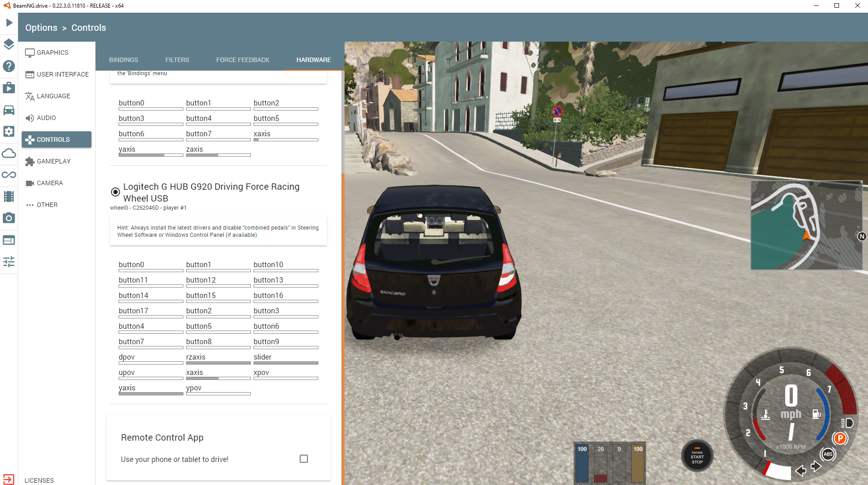The height and width of the screenshot is (485, 868).
Task: Switch to the Force Feedback tab
Action: [243, 60]
